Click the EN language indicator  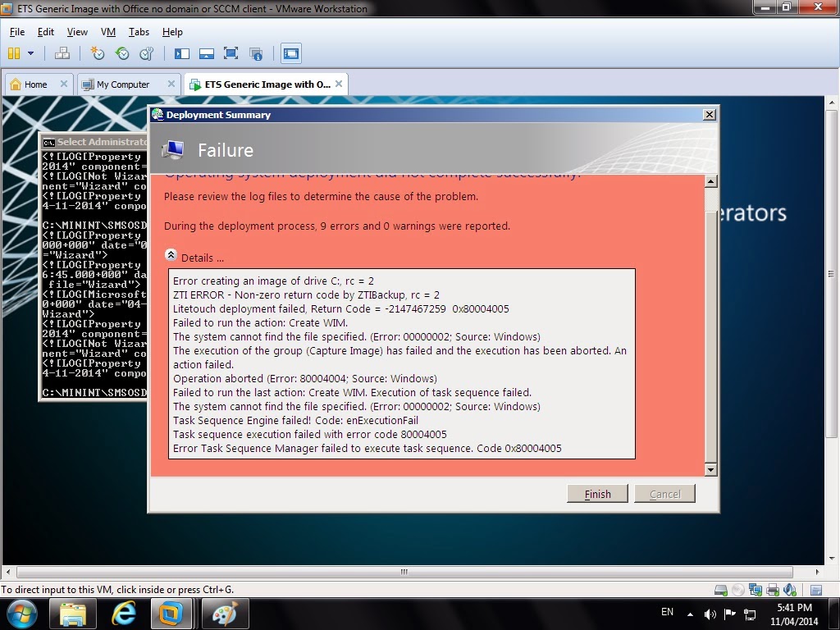click(667, 612)
